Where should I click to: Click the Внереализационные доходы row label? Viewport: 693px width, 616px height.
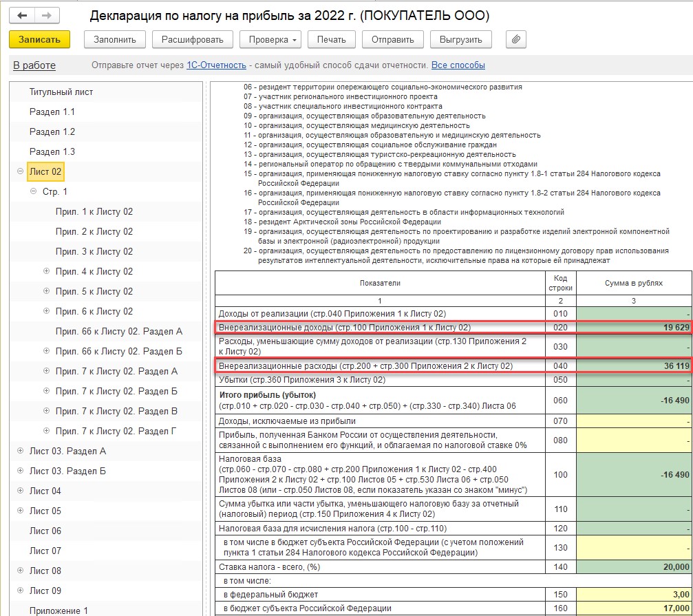tap(344, 328)
